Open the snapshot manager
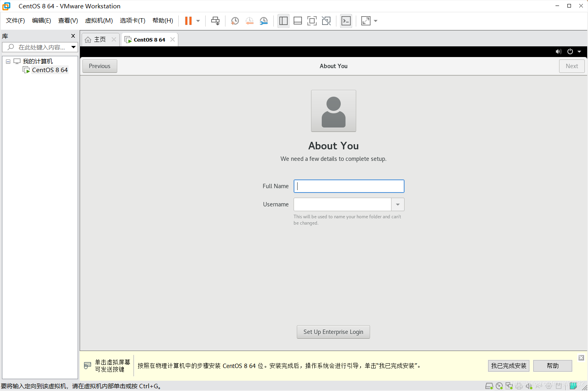 tap(263, 21)
